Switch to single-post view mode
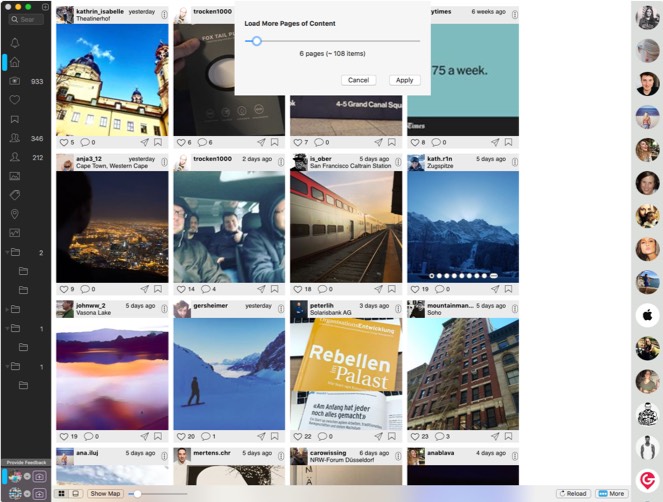This screenshot has height=502, width=663. coord(76,494)
